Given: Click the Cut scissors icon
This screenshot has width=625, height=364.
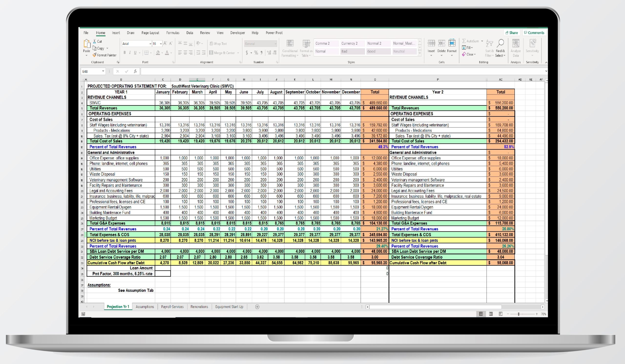Looking at the screenshot, I should [95, 41].
